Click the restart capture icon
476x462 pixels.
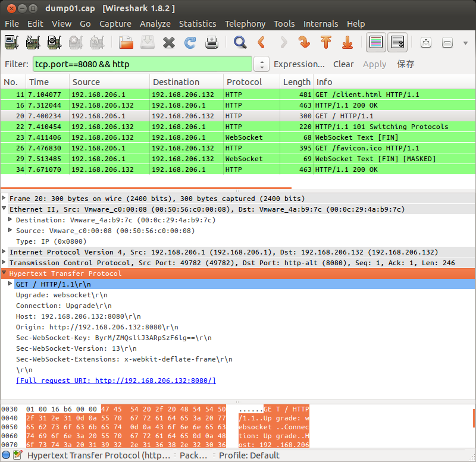[97, 42]
